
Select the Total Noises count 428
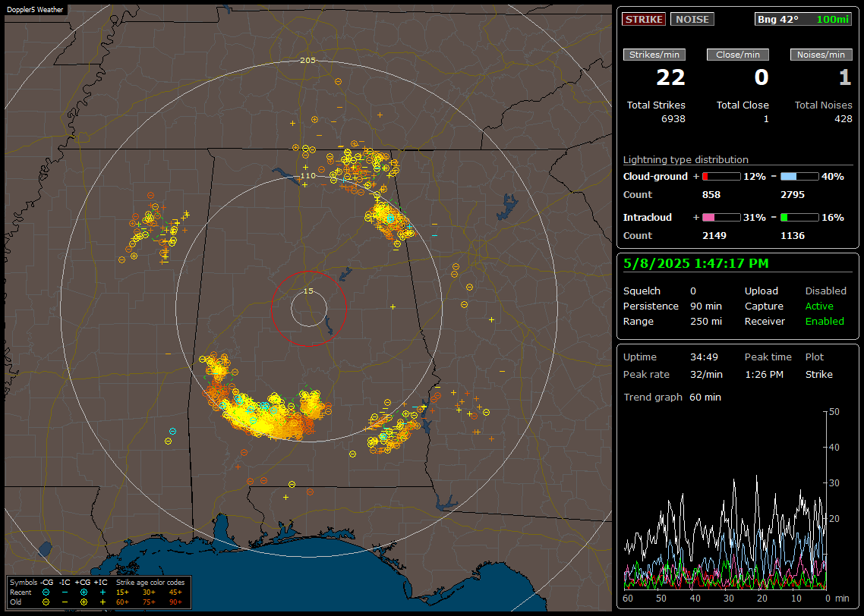coord(843,119)
